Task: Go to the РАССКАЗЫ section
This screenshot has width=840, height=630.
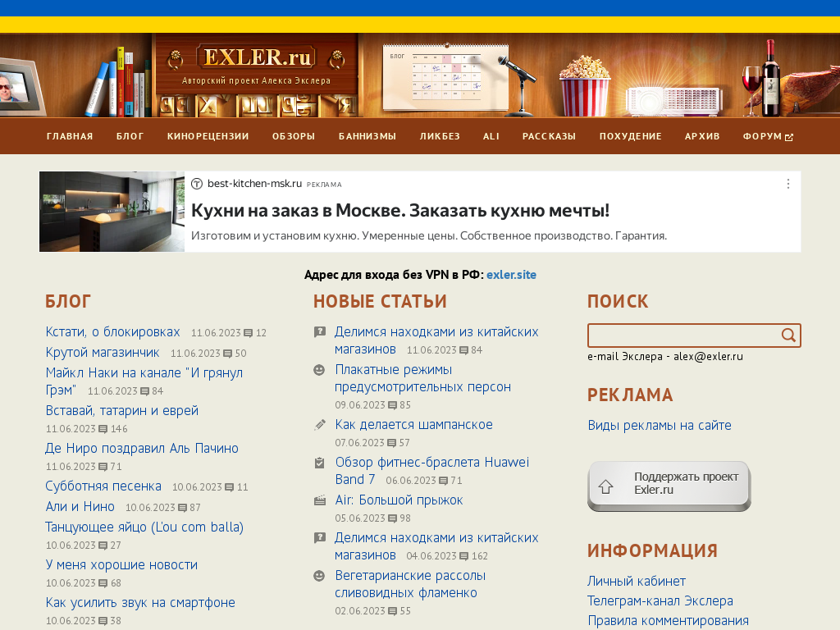Action: point(549,136)
